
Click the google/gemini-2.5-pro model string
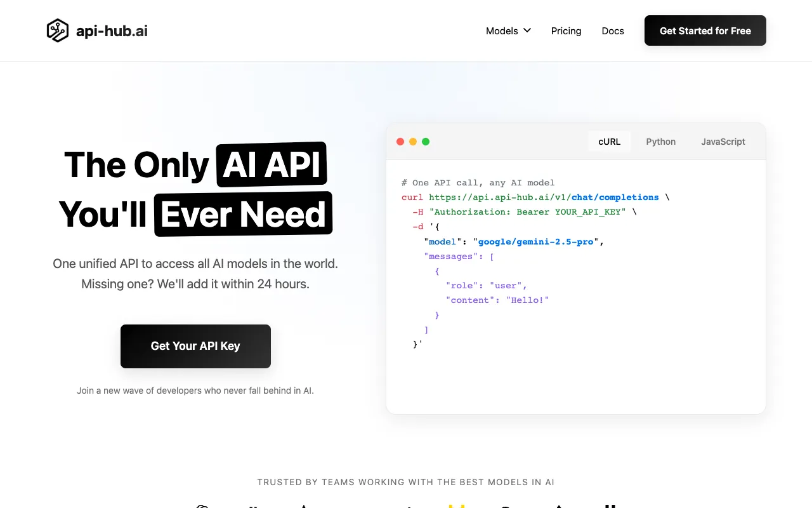click(536, 242)
